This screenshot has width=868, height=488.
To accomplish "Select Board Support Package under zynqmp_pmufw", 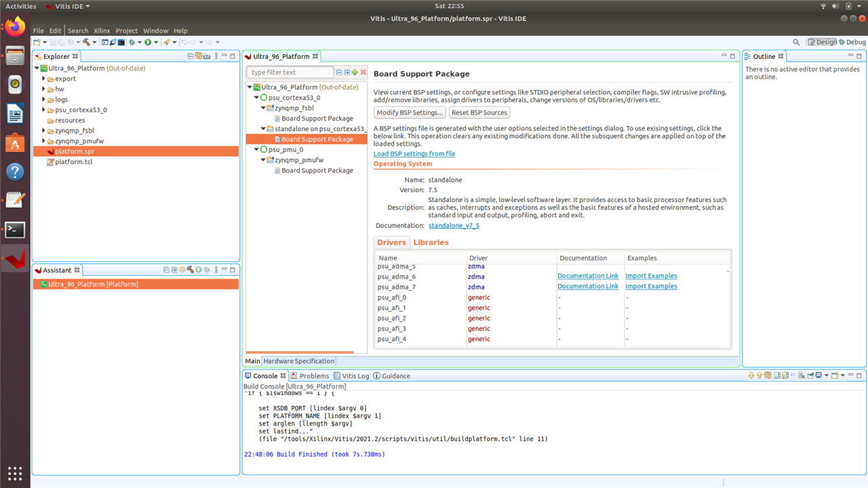I will [317, 170].
